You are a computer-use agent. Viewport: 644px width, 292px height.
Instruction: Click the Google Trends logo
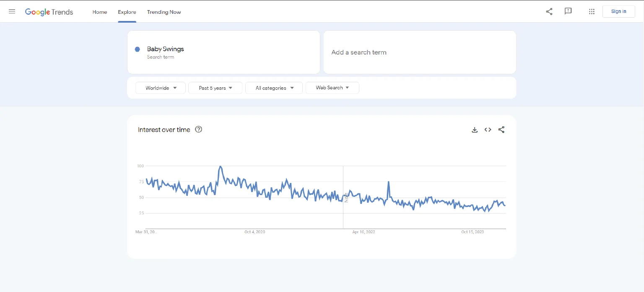(x=49, y=12)
